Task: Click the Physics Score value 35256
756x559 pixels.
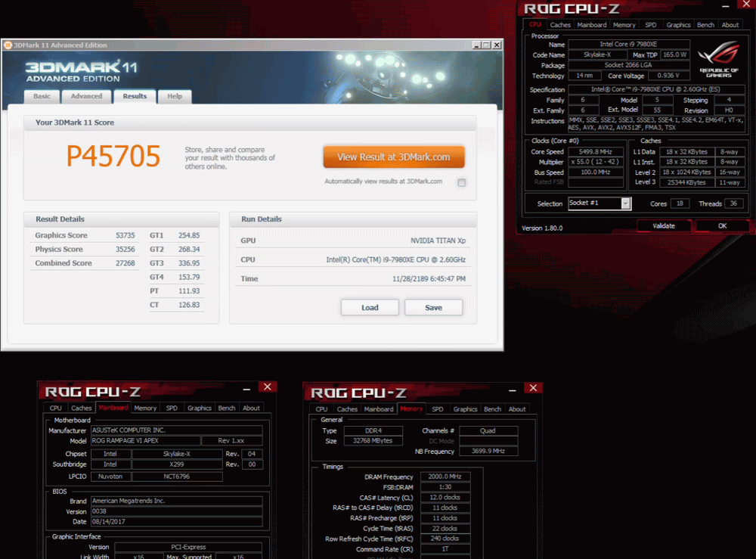Action: tap(125, 250)
